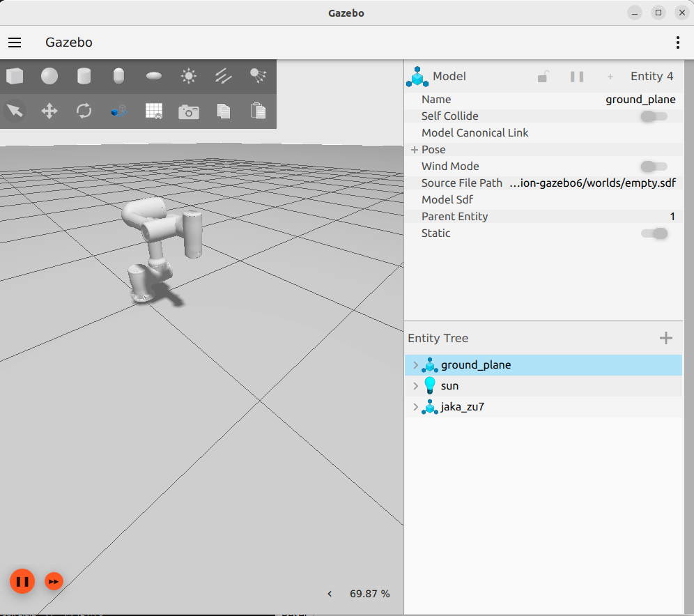Take a screenshot with the camera tool
694x616 pixels.
point(188,111)
